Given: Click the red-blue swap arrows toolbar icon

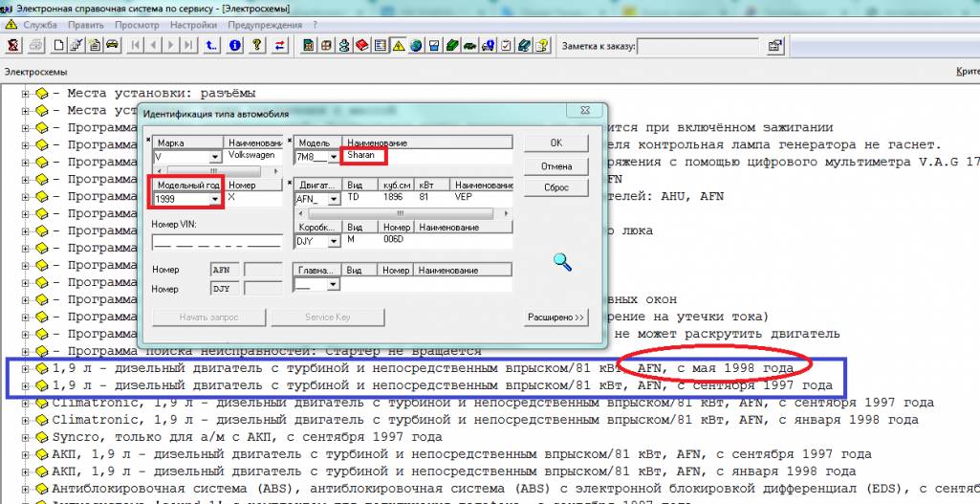Looking at the screenshot, I should [x=279, y=45].
